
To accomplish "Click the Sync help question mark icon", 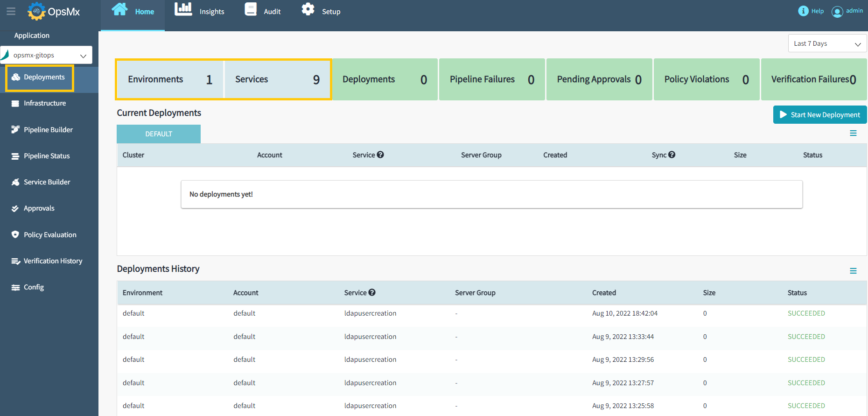I will tap(672, 155).
